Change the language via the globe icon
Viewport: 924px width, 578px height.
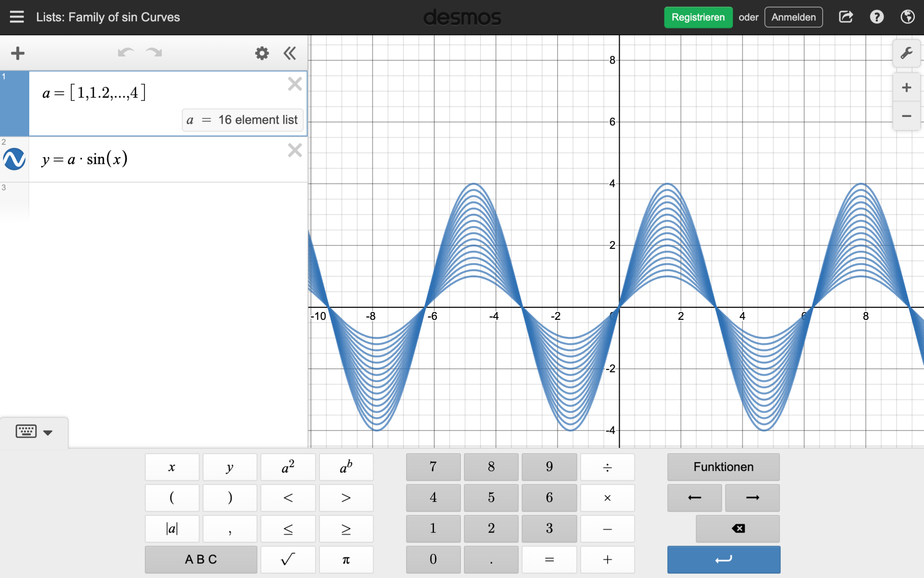coord(907,17)
